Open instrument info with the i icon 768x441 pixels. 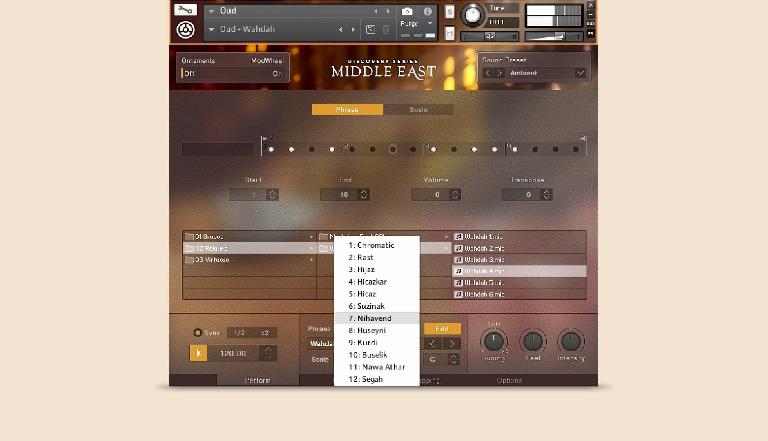click(428, 11)
